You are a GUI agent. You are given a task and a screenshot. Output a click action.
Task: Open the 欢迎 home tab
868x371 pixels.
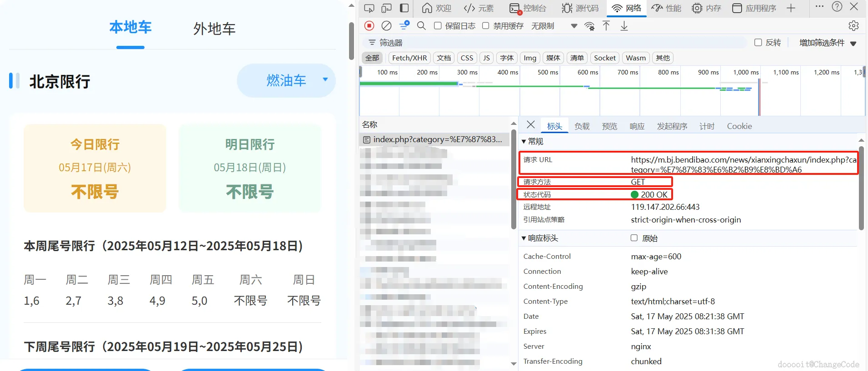tap(436, 8)
